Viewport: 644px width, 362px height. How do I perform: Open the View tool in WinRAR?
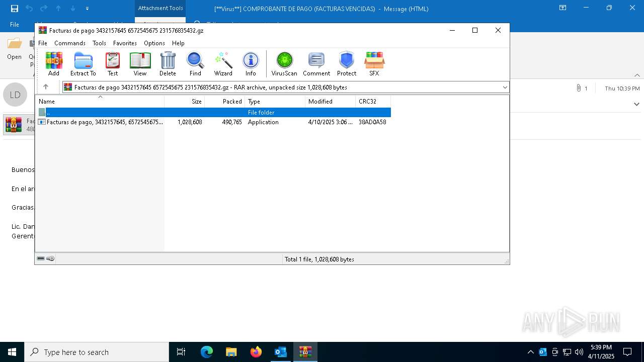coord(140,64)
